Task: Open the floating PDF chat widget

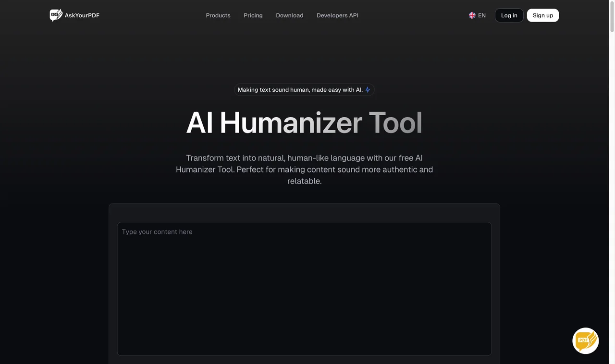Action: [585, 340]
